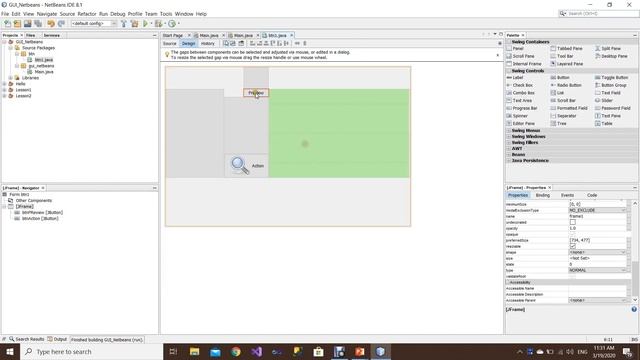Select Progress Bar in the palette
This screenshot has width=640, height=360.
pyautogui.click(x=522, y=108)
